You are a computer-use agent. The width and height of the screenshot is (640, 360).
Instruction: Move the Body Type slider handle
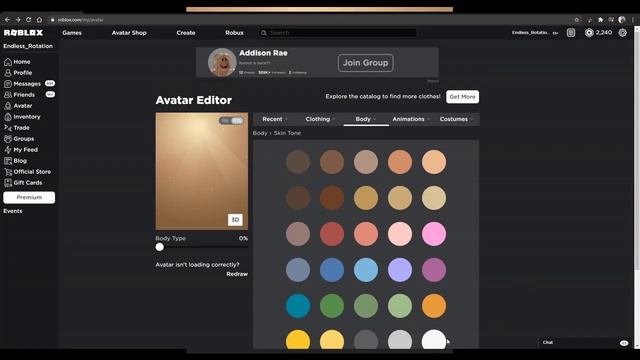pos(160,247)
